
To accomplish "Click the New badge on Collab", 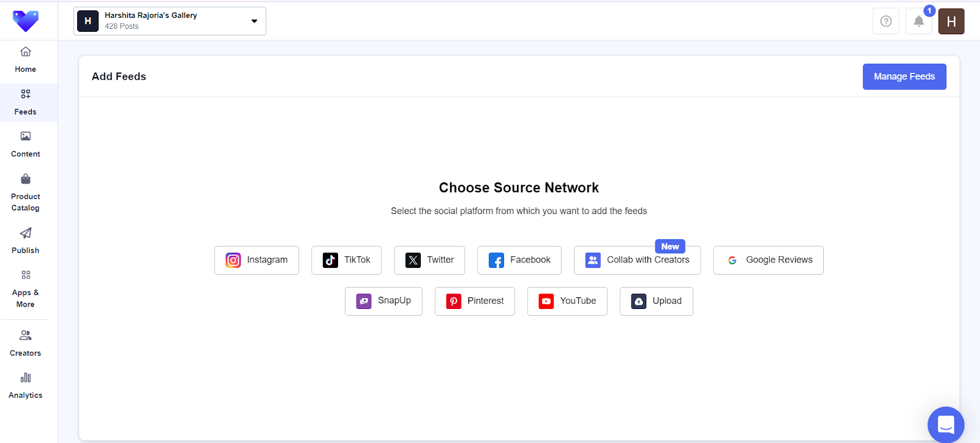I will [670, 247].
